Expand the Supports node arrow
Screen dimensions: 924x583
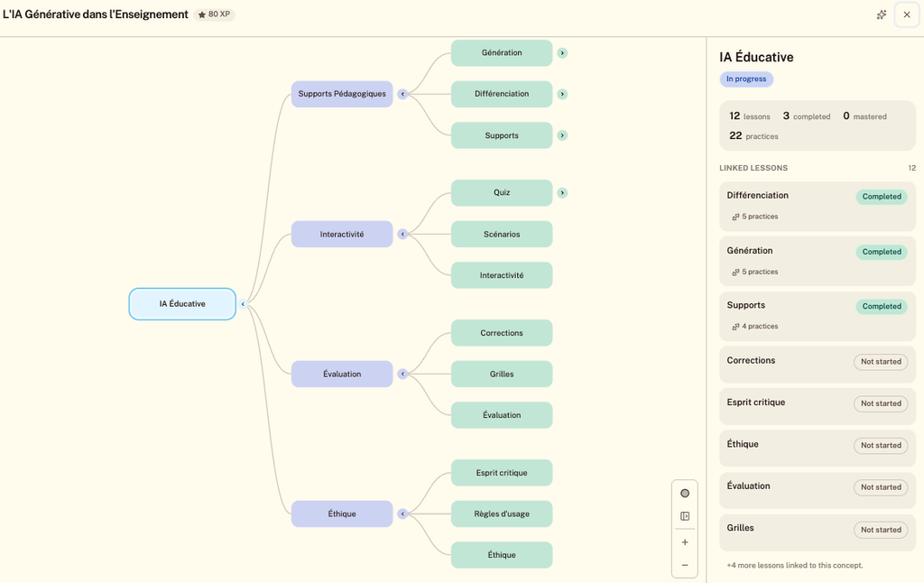(x=562, y=135)
